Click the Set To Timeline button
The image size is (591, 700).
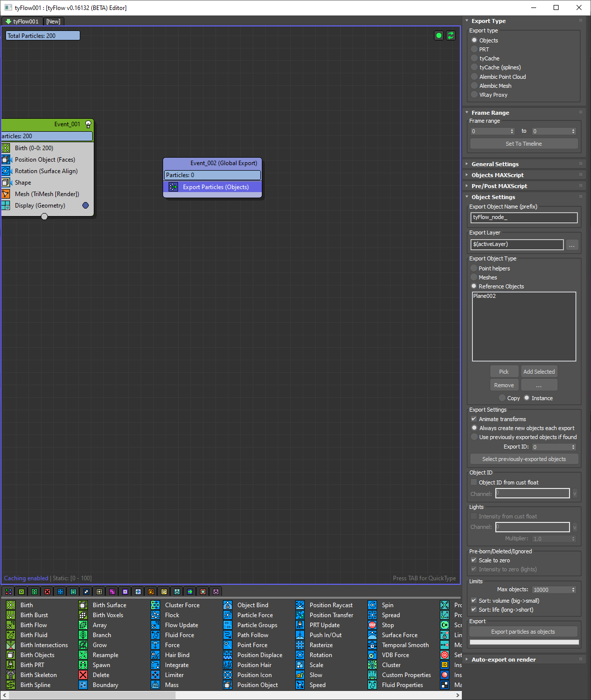click(x=524, y=144)
